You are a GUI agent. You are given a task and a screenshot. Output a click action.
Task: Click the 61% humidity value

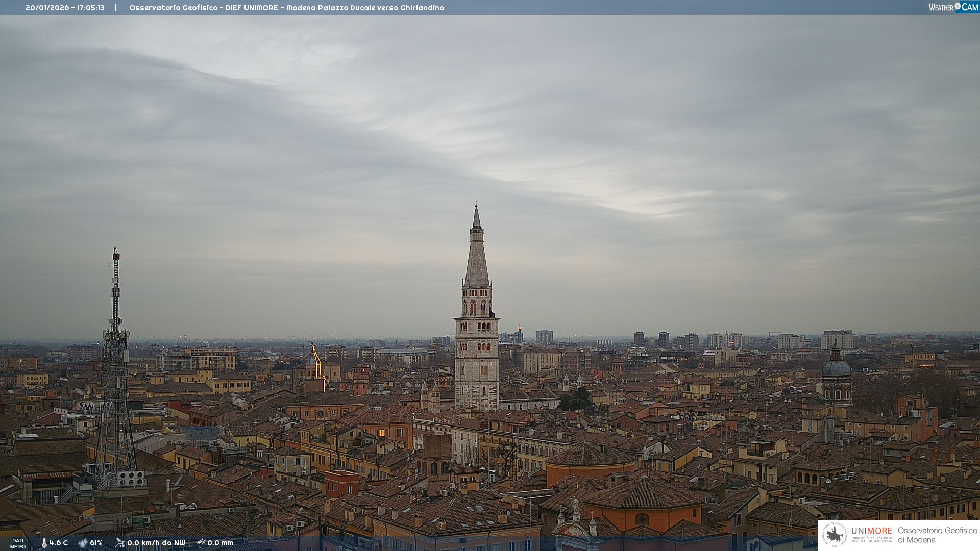96,543
